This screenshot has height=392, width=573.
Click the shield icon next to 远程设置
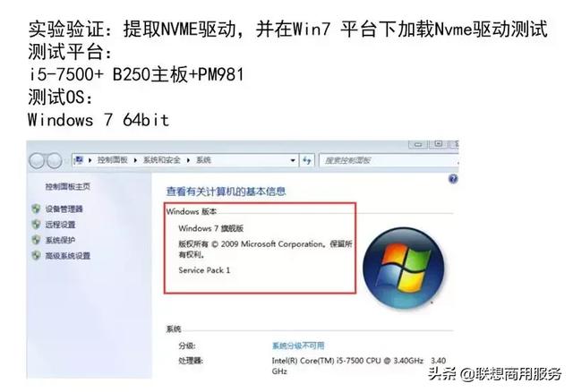coord(36,225)
